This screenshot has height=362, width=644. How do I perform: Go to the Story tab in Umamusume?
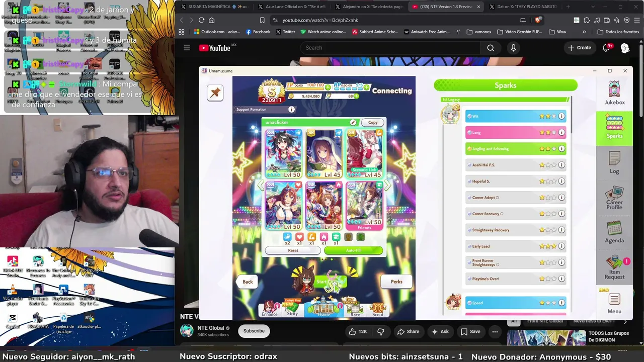click(x=292, y=308)
